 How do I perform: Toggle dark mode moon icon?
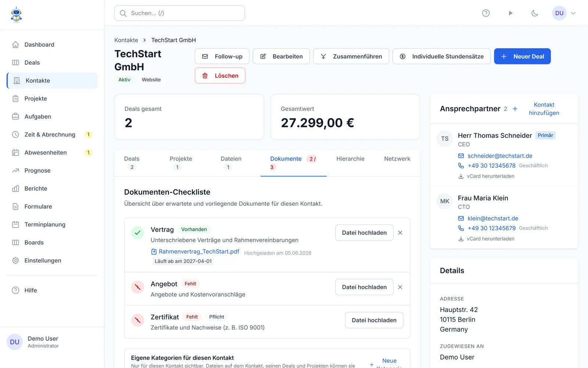click(x=535, y=13)
